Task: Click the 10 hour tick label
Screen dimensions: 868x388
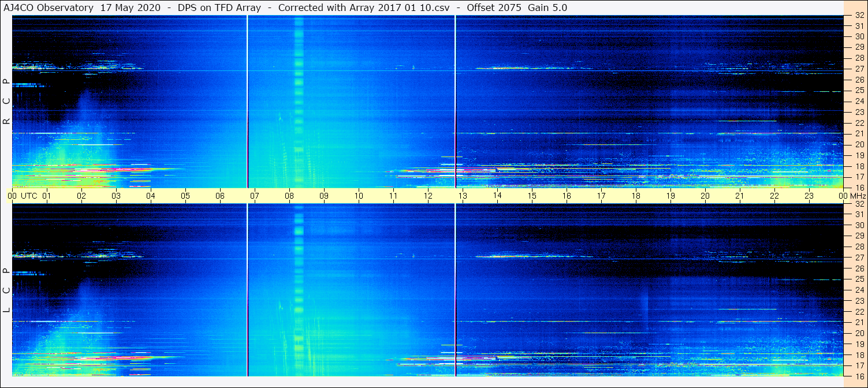Action: coord(359,196)
